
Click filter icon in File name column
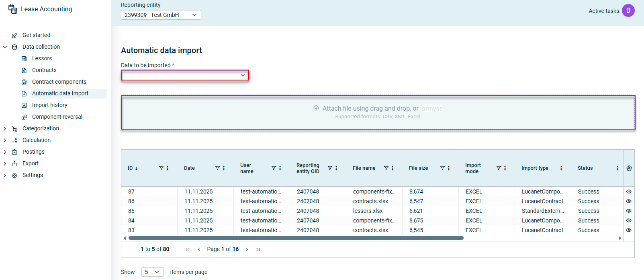(386, 168)
